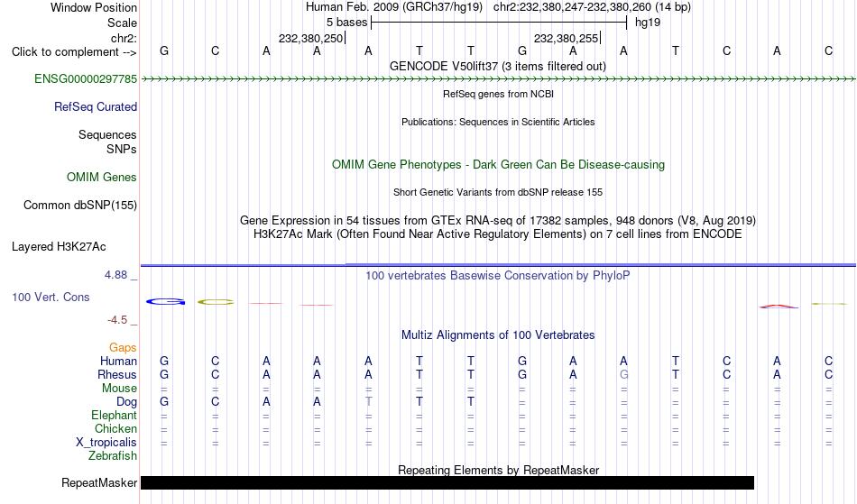This screenshot has width=857, height=504.
Task: Click the green ENSG00000297785 arrow gene line
Action: pos(498,79)
